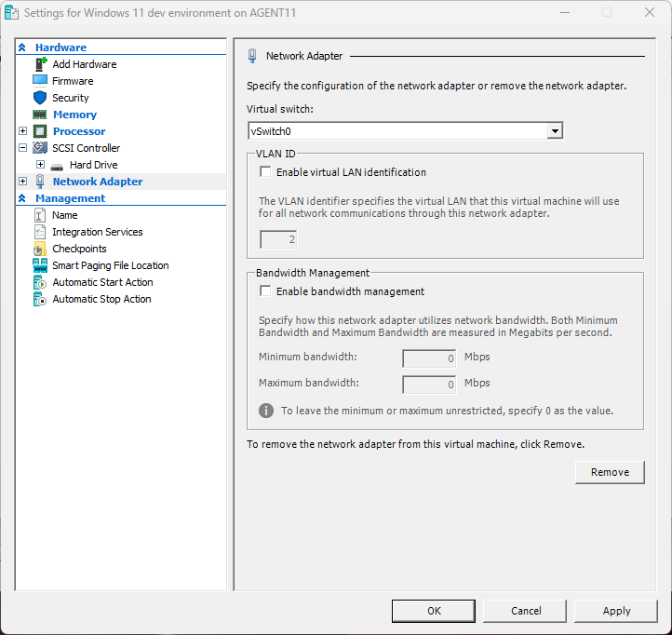Click the Checkpoints icon
672x635 pixels.
click(40, 249)
